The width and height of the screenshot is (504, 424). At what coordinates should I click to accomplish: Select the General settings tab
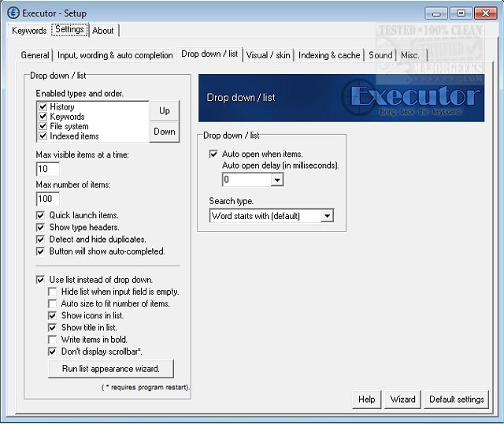click(35, 55)
